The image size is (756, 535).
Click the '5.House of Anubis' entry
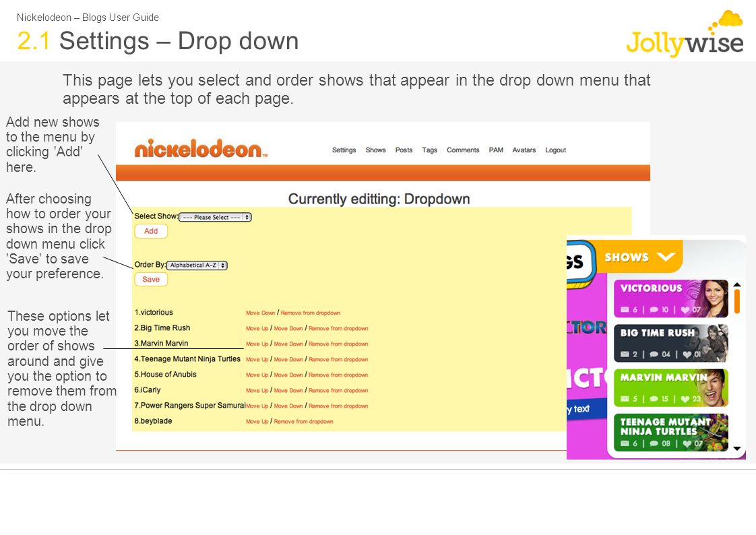coord(165,374)
